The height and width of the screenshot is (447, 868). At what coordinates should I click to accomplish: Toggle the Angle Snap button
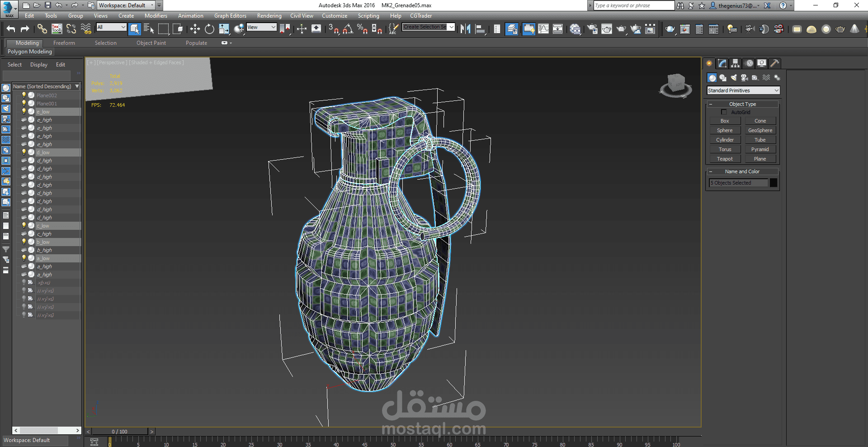point(348,29)
